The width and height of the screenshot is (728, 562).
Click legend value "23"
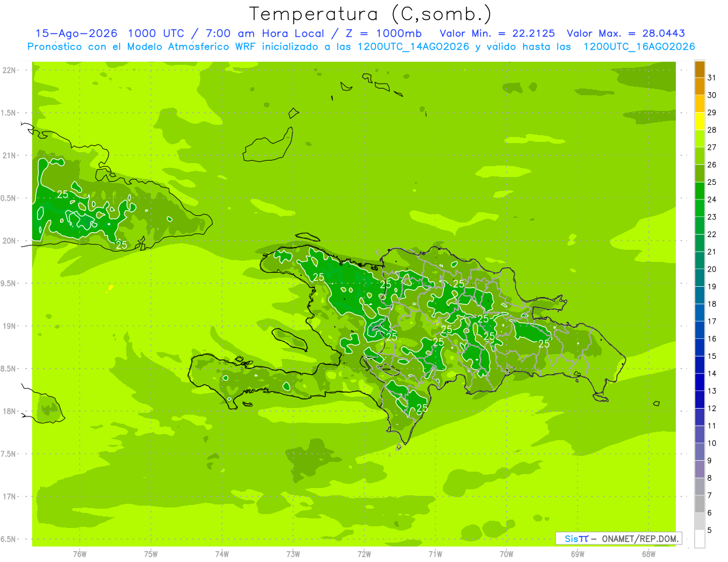(712, 217)
